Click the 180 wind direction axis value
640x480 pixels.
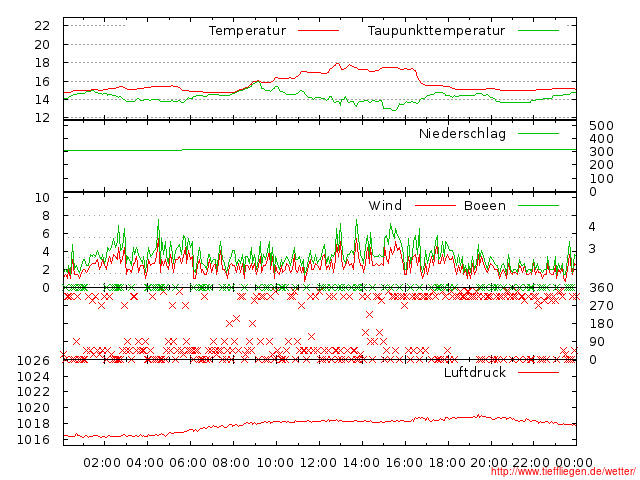point(601,324)
